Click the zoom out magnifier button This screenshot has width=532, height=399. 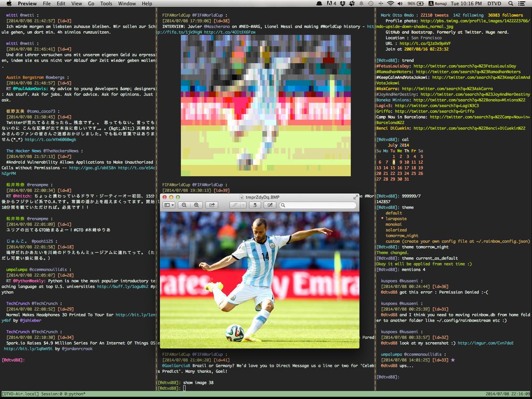point(184,205)
